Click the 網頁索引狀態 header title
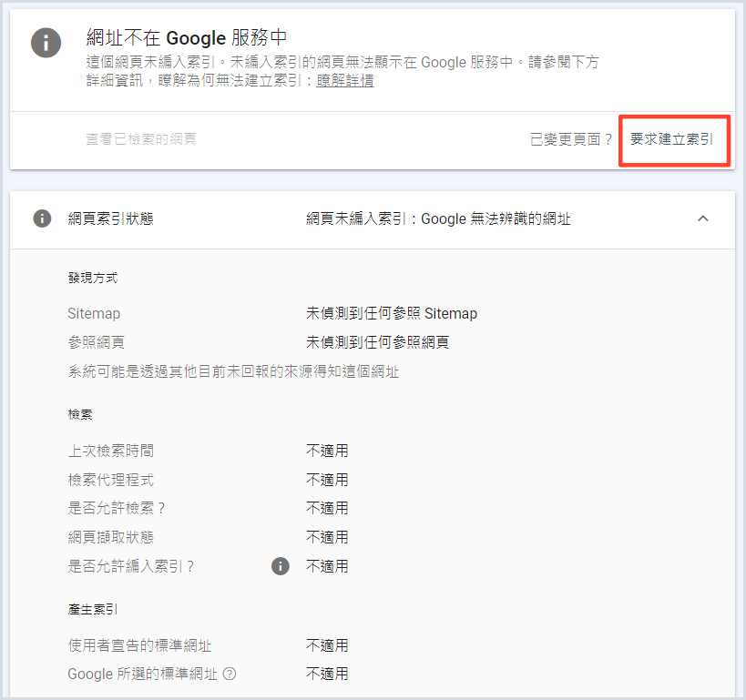 coord(110,218)
